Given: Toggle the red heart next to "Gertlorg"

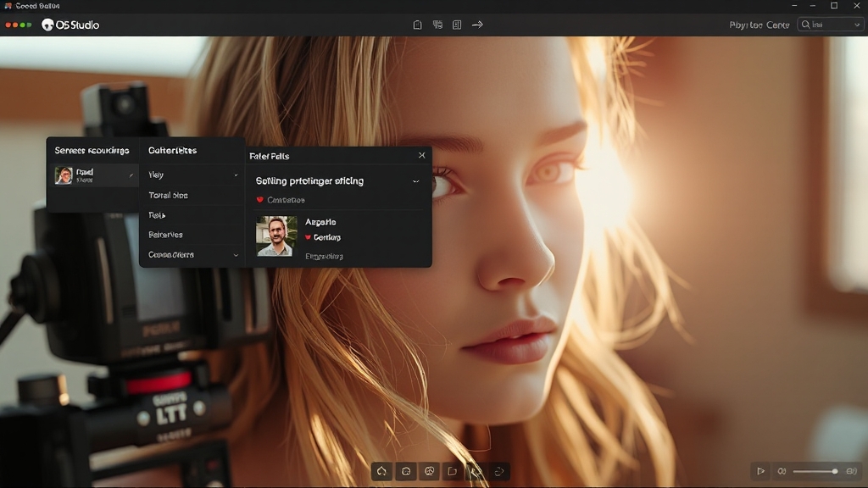Looking at the screenshot, I should click(x=308, y=237).
